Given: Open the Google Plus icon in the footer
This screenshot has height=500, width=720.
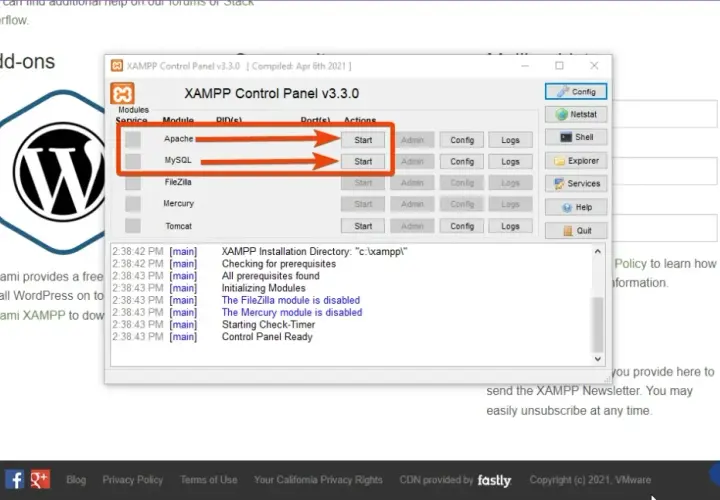Looking at the screenshot, I should click(x=40, y=479).
